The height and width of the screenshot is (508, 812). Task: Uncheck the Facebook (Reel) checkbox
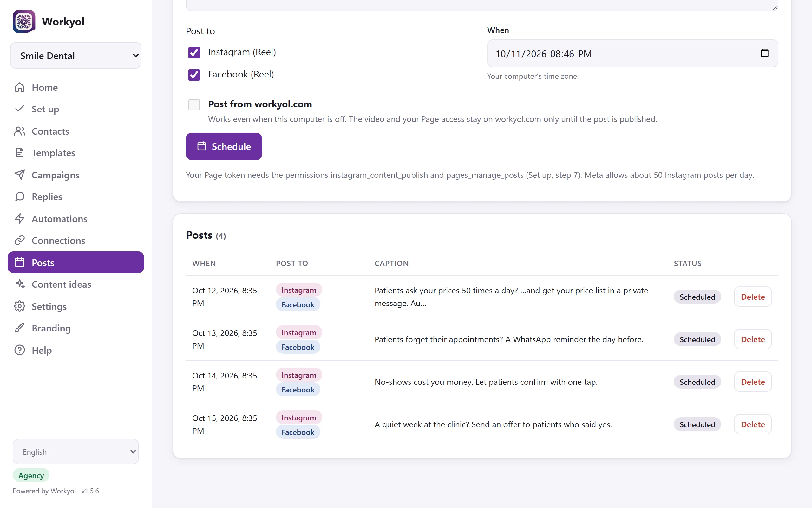click(x=194, y=75)
